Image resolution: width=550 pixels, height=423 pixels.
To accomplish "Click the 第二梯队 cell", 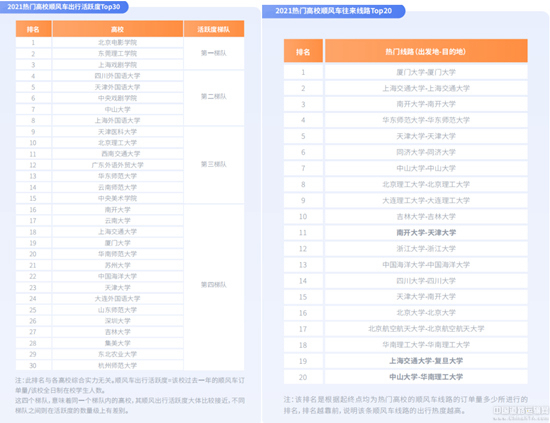I will [214, 96].
